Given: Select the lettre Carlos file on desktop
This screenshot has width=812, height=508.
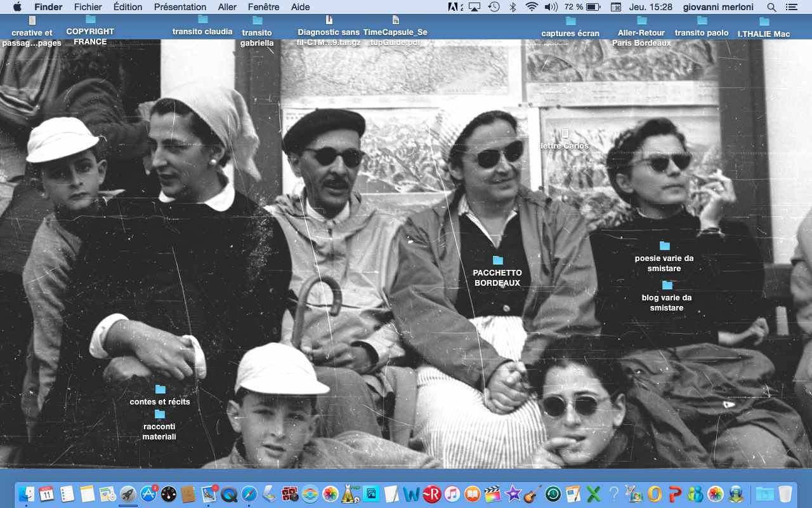Looking at the screenshot, I should click(x=565, y=133).
